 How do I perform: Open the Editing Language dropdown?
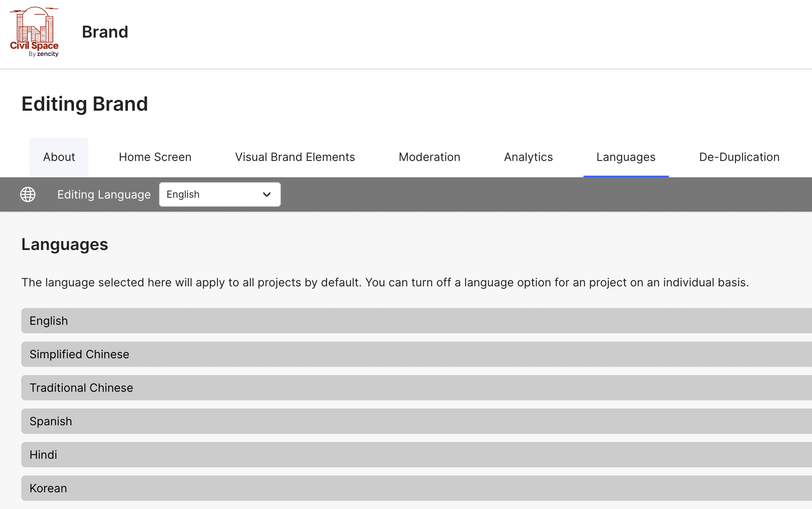tap(220, 194)
